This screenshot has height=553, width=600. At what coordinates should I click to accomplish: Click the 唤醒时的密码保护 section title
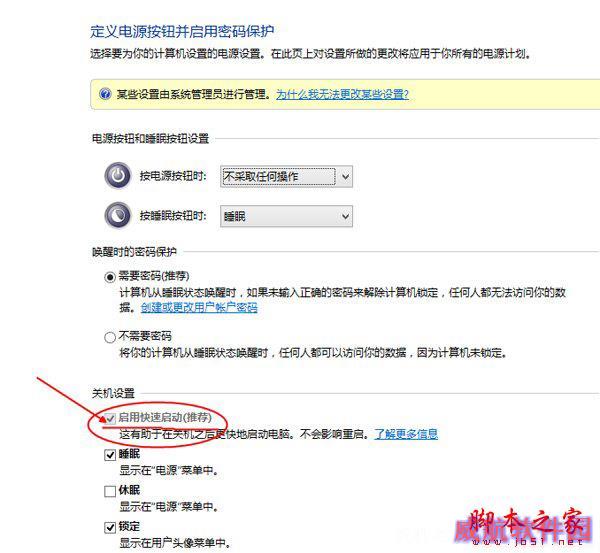coord(134,252)
